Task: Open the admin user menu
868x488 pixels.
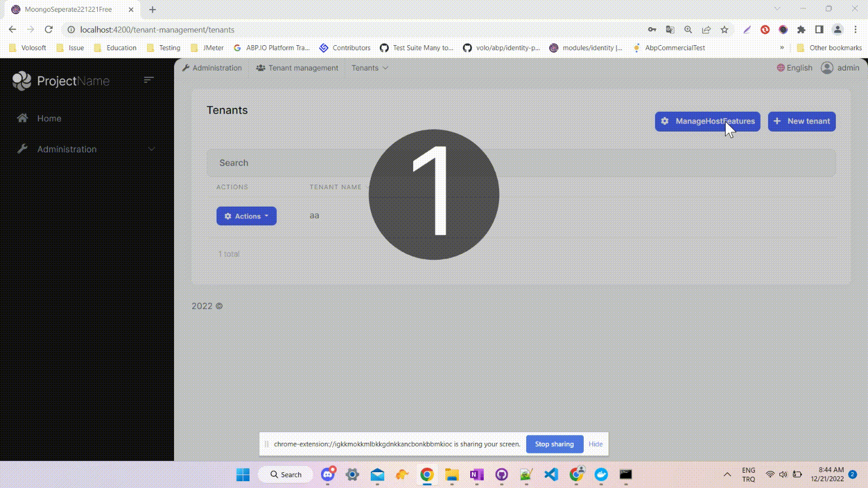Action: tap(840, 68)
